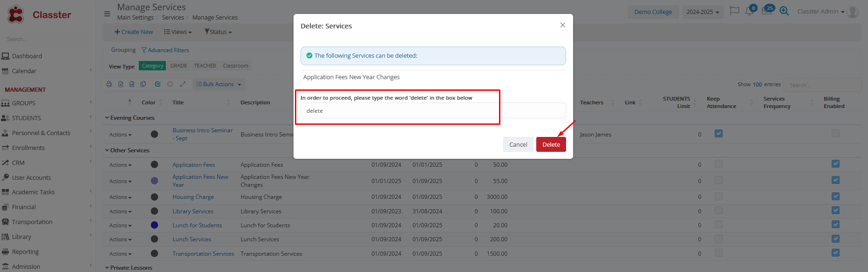Click the expand fullscreen arrows icon
868x272 pixels.
click(183, 84)
